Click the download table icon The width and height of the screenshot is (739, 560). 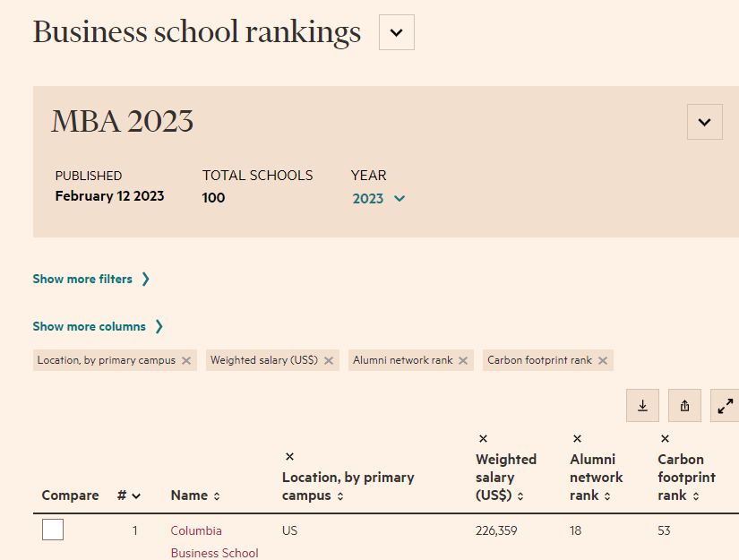(x=641, y=405)
